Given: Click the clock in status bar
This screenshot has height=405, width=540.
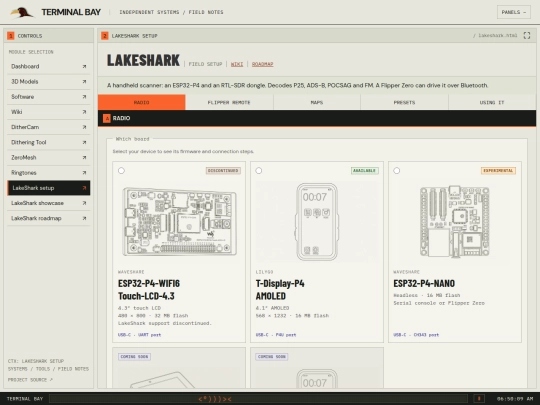Looking at the screenshot, I should tap(515, 399).
